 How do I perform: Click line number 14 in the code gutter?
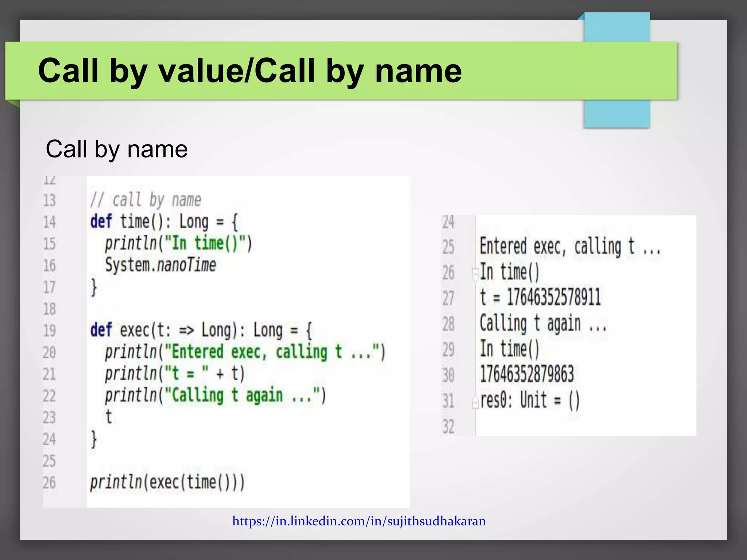click(50, 222)
